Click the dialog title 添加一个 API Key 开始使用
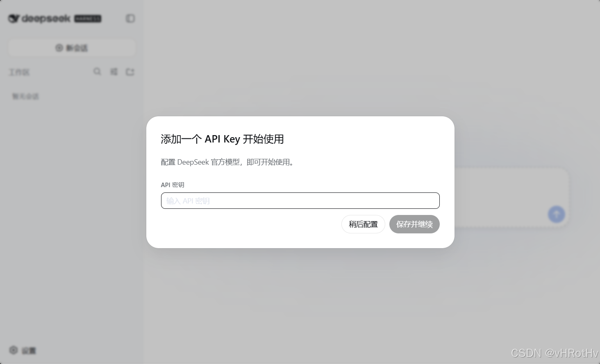 pyautogui.click(x=222, y=139)
